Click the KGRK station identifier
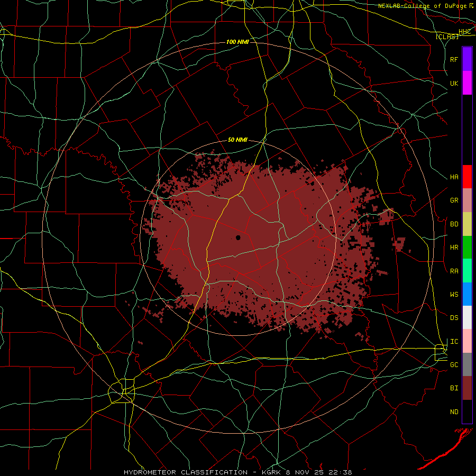Screen dimensions: 476x476 pyautogui.click(x=272, y=472)
